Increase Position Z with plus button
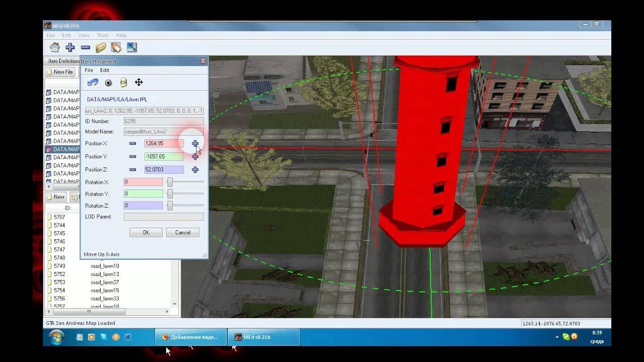This screenshot has width=644, height=362. click(195, 169)
